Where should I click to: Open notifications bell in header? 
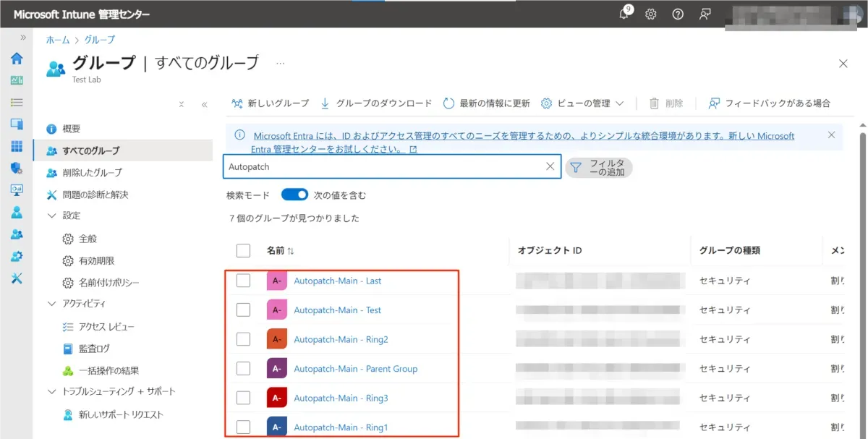(x=625, y=14)
